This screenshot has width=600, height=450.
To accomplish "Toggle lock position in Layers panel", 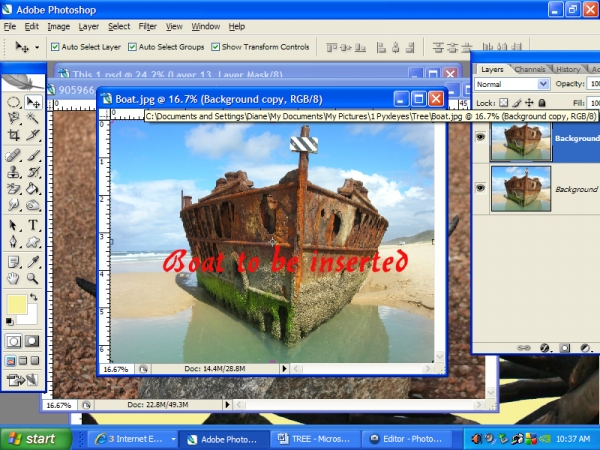I will click(x=529, y=103).
